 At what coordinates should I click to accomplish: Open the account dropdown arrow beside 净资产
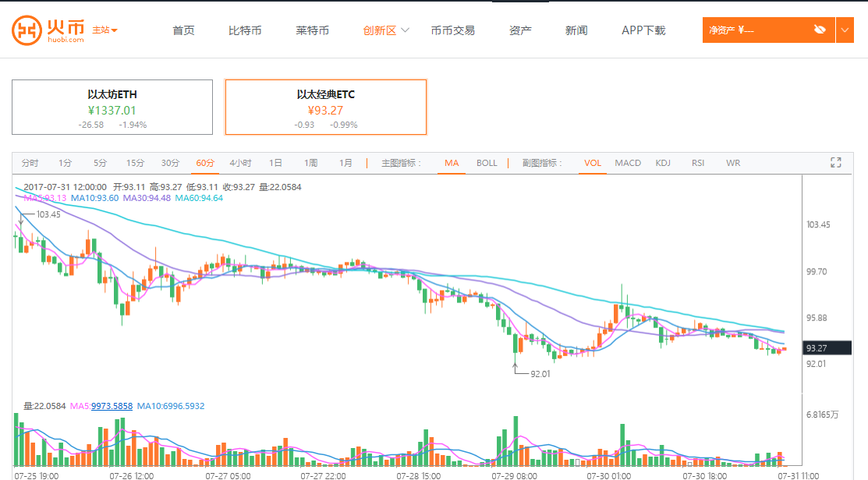845,30
